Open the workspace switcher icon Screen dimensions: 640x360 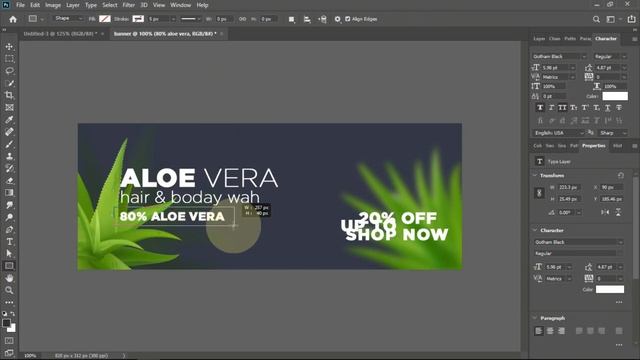click(x=611, y=19)
